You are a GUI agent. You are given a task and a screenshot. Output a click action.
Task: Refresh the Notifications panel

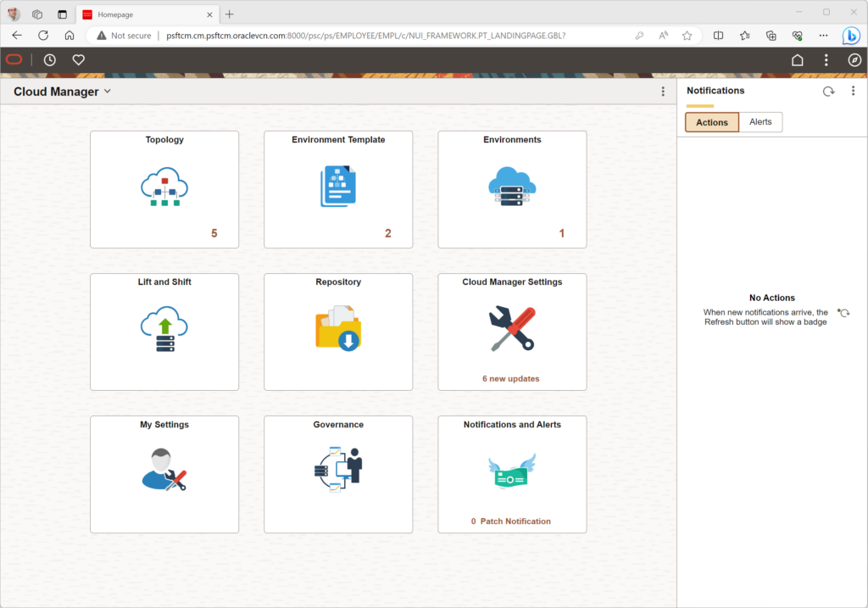[x=828, y=92]
